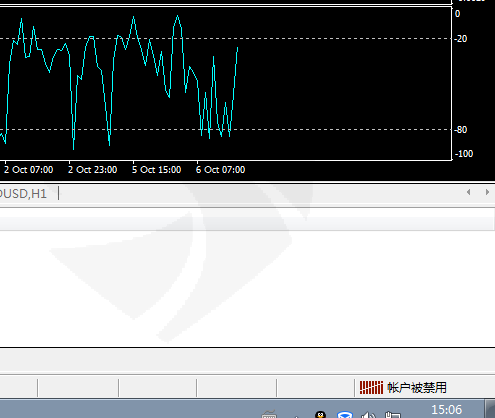495x418 pixels.
Task: Click the empty terminal panel area
Action: (x=247, y=288)
